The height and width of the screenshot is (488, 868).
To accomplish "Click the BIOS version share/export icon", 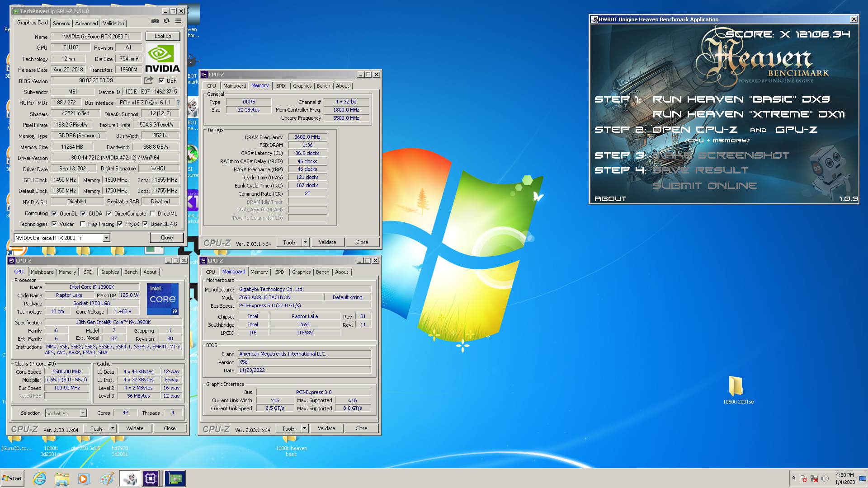I will pos(148,80).
